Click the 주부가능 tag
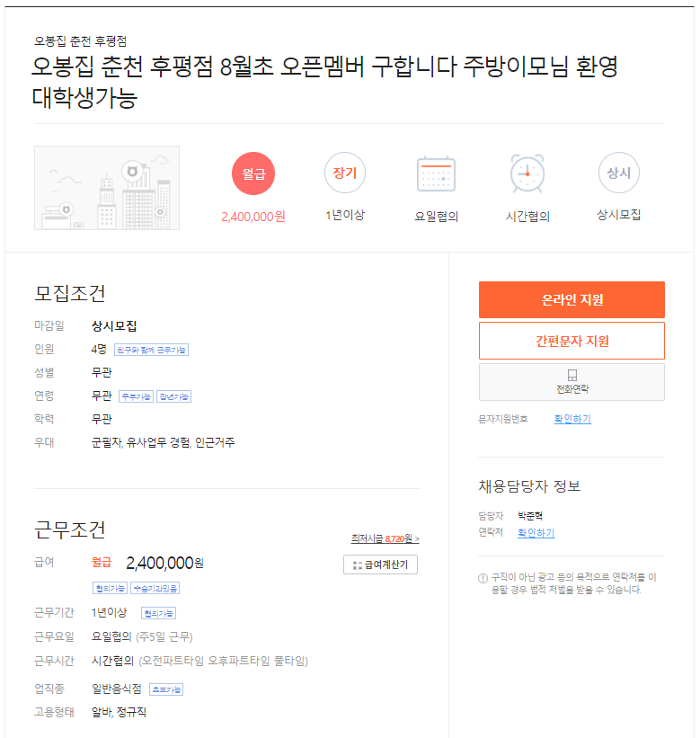 click(x=136, y=396)
